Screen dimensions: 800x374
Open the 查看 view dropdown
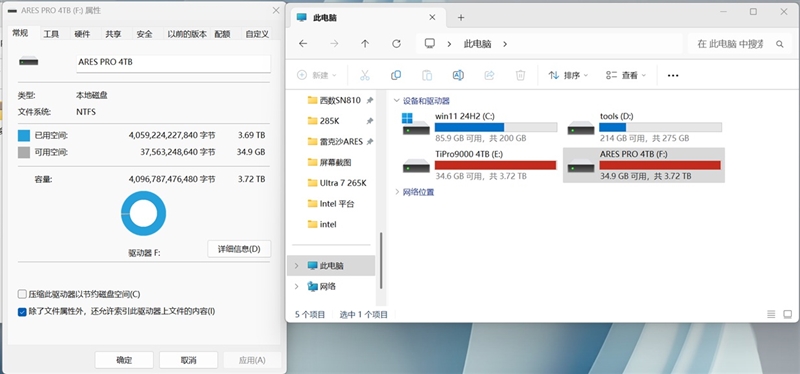coord(626,76)
